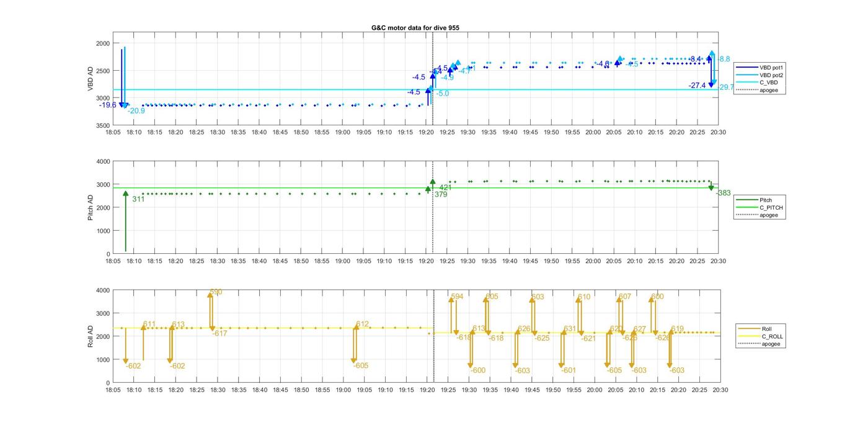Click the '-625' roll data label
The image size is (868, 430).
coord(542,338)
